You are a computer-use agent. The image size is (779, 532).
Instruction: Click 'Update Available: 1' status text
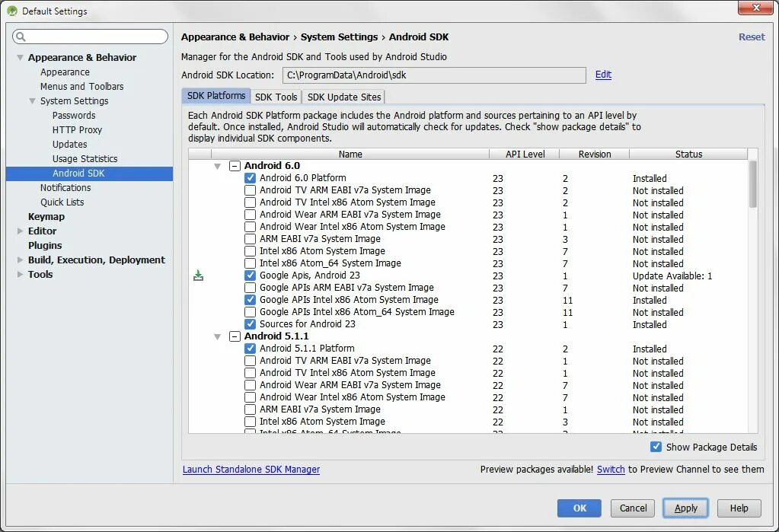point(672,276)
